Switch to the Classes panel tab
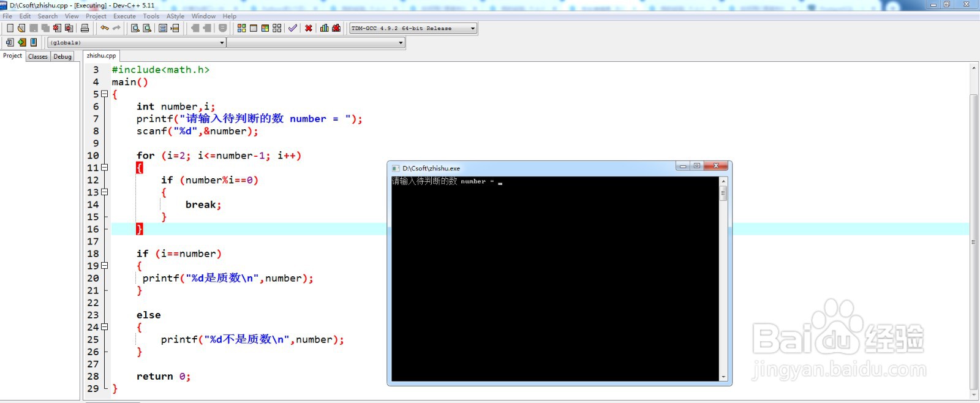This screenshot has width=980, height=403. pyautogui.click(x=38, y=56)
